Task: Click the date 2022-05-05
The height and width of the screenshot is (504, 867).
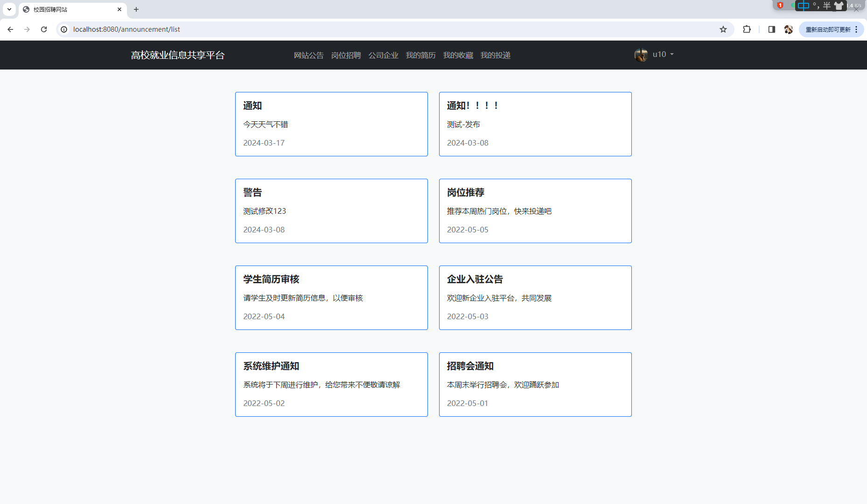Action: click(468, 230)
